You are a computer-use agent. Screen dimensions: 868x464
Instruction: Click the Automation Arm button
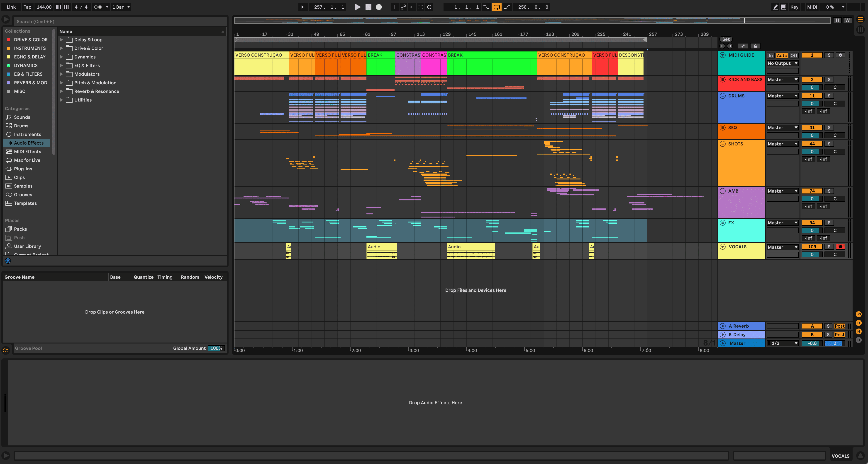point(403,7)
